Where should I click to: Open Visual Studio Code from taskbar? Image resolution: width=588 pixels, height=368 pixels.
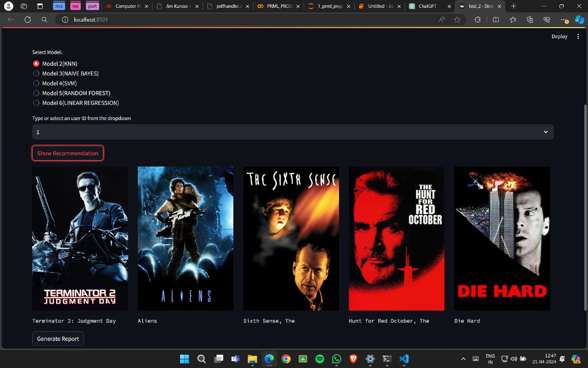(x=404, y=359)
